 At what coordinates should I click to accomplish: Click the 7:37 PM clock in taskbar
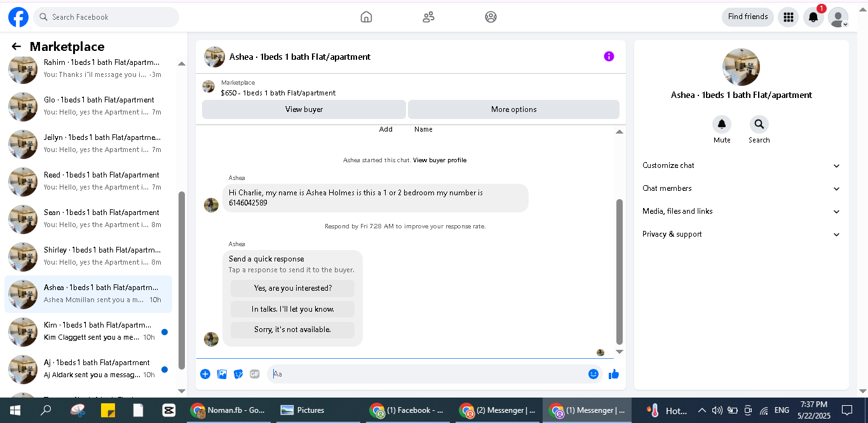point(813,410)
